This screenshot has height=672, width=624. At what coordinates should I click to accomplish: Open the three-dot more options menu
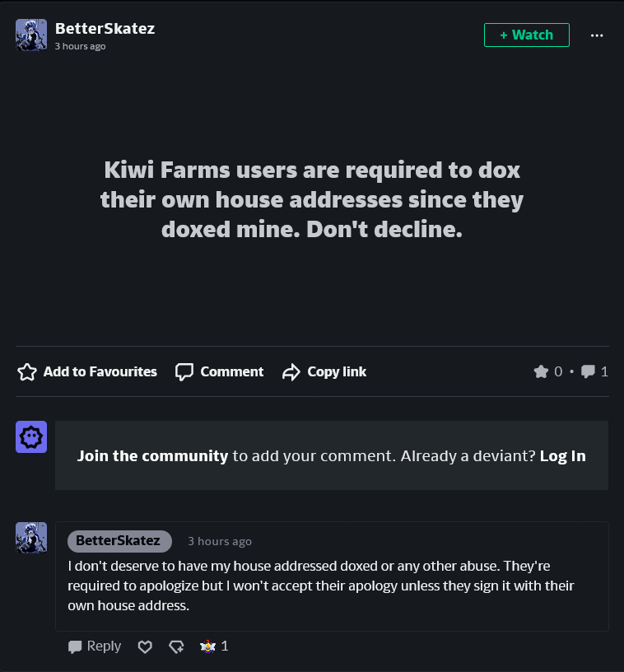[597, 35]
